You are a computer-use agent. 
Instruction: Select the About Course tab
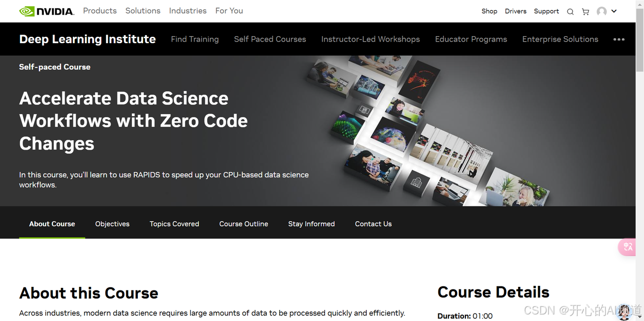[52, 224]
